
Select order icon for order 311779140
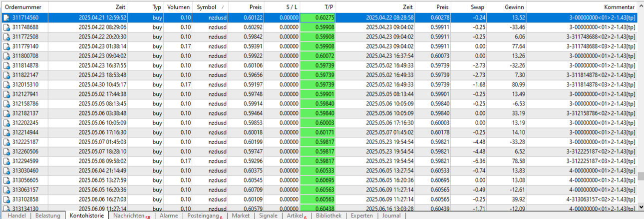pos(6,46)
